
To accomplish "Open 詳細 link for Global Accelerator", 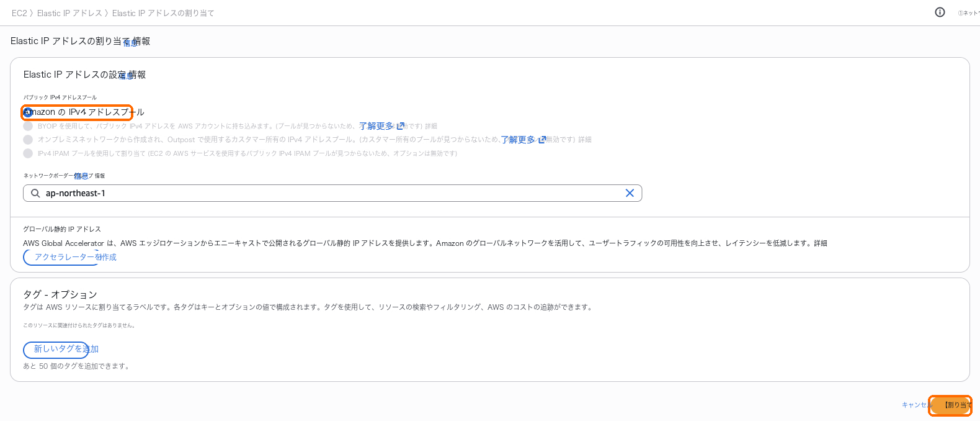I will coord(821,243).
